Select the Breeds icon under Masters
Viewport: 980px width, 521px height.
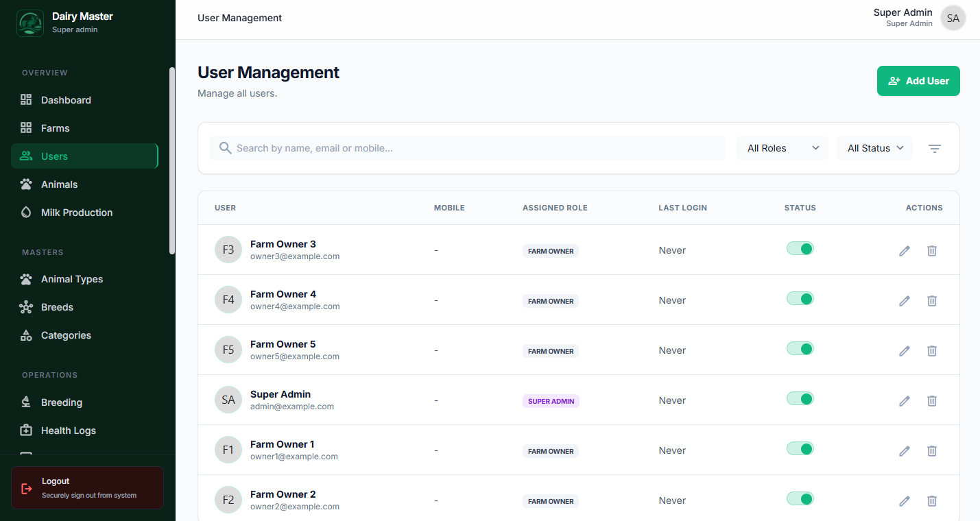pos(26,306)
